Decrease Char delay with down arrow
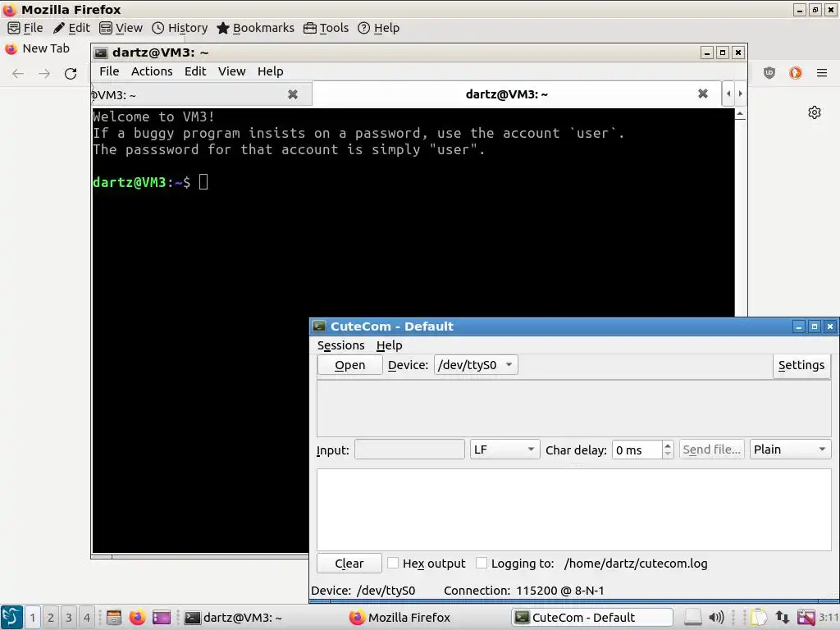The width and height of the screenshot is (840, 630). (668, 454)
